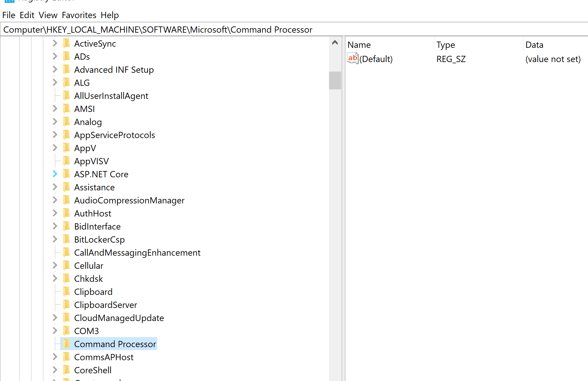Expand the CloudManagedUpdate key
588x381 pixels.
pos(55,318)
